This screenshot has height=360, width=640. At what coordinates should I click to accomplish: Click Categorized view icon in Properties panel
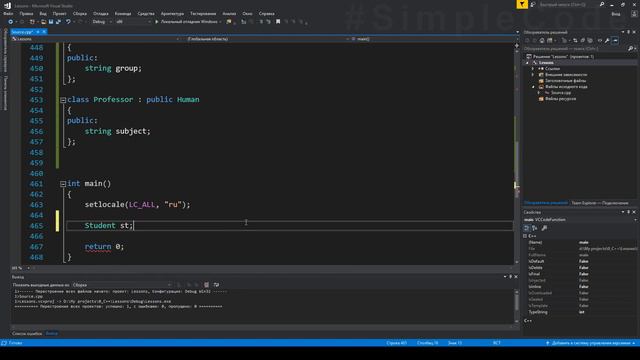point(527,228)
